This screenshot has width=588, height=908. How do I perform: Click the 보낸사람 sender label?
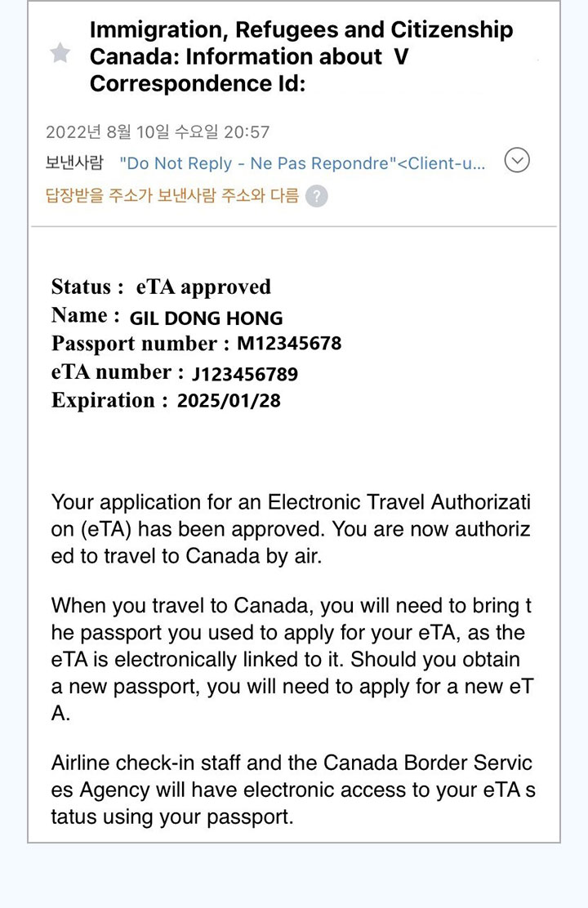click(x=73, y=162)
